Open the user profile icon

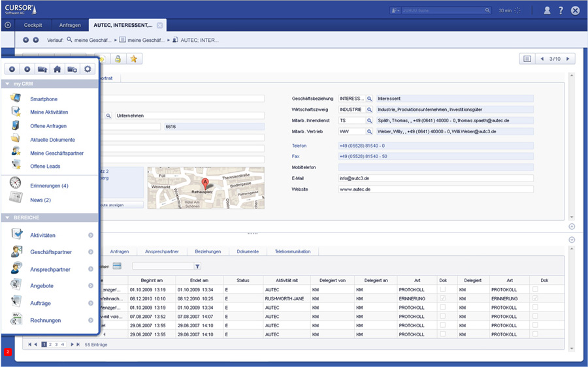547,10
